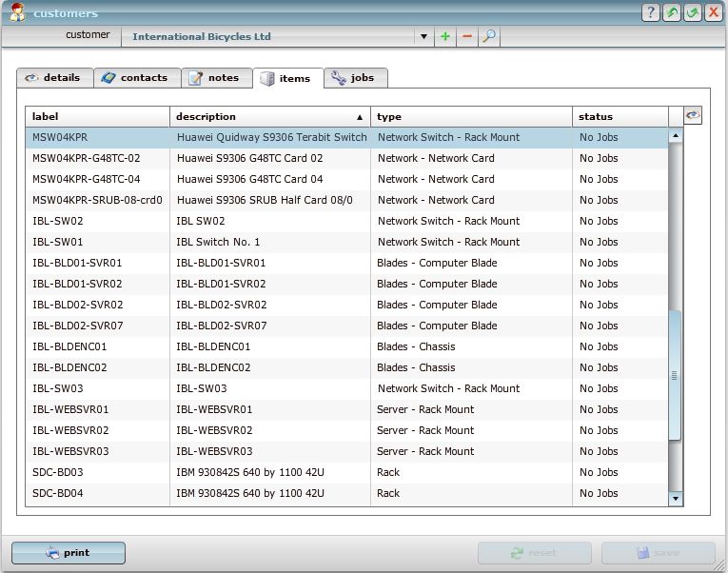Click the magnifying glass search icon
Viewport: 728px width, 573px height.
pos(488,36)
